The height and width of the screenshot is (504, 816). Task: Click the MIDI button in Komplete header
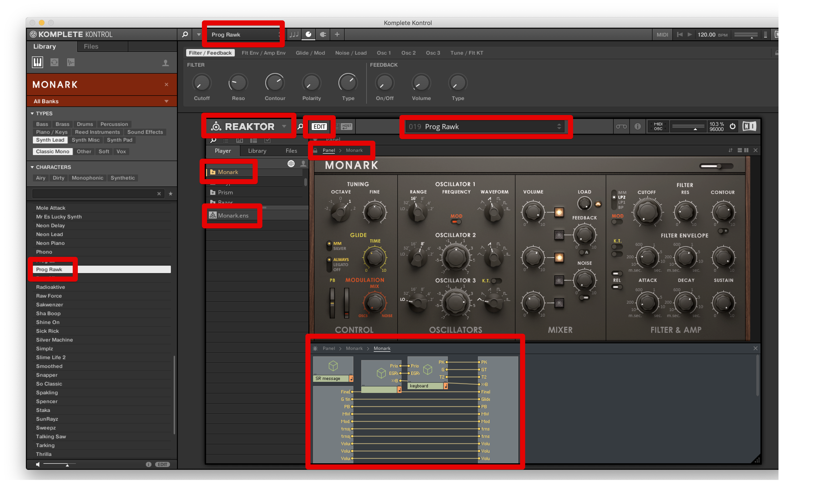[x=662, y=35]
